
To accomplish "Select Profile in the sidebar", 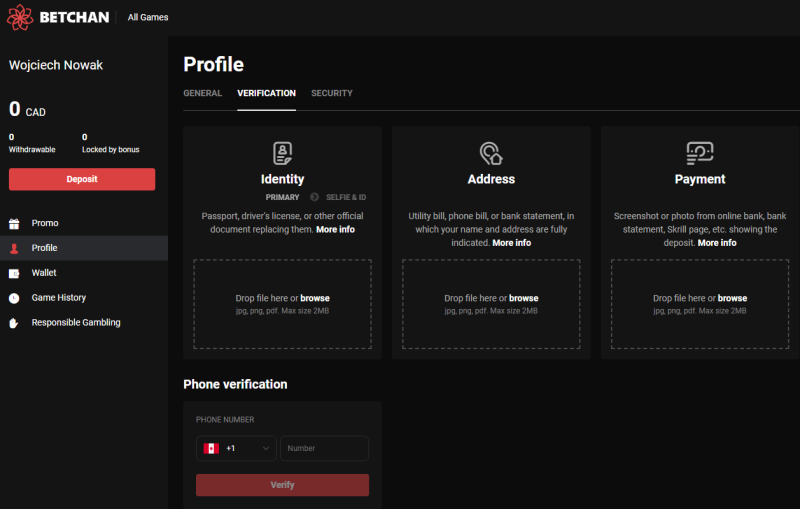I will pyautogui.click(x=84, y=248).
